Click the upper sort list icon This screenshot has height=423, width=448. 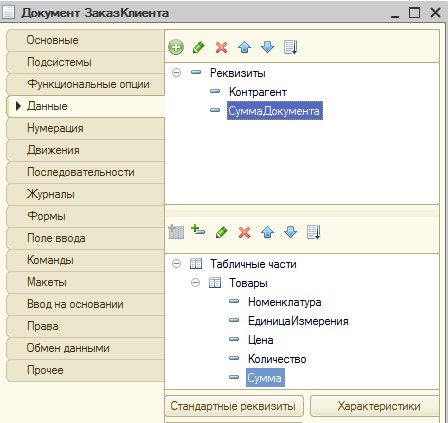(x=290, y=47)
